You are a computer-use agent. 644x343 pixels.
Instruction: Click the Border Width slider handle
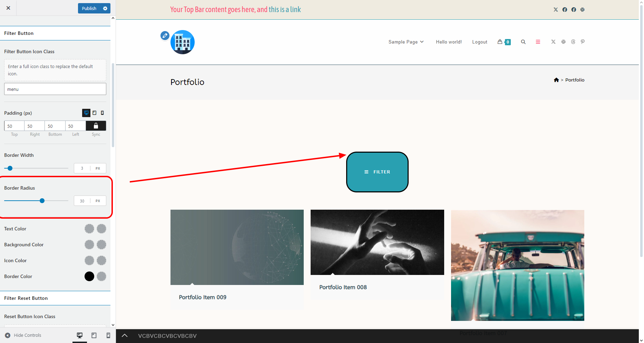10,168
